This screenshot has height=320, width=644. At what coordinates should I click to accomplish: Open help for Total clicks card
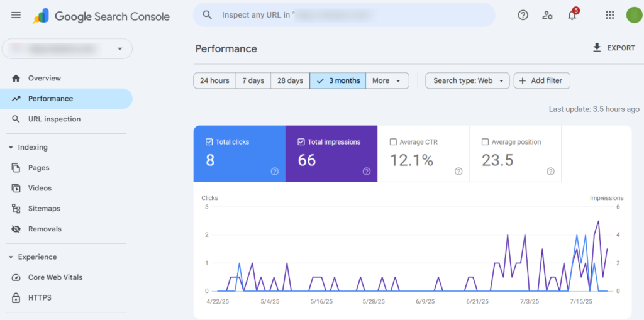tap(275, 171)
